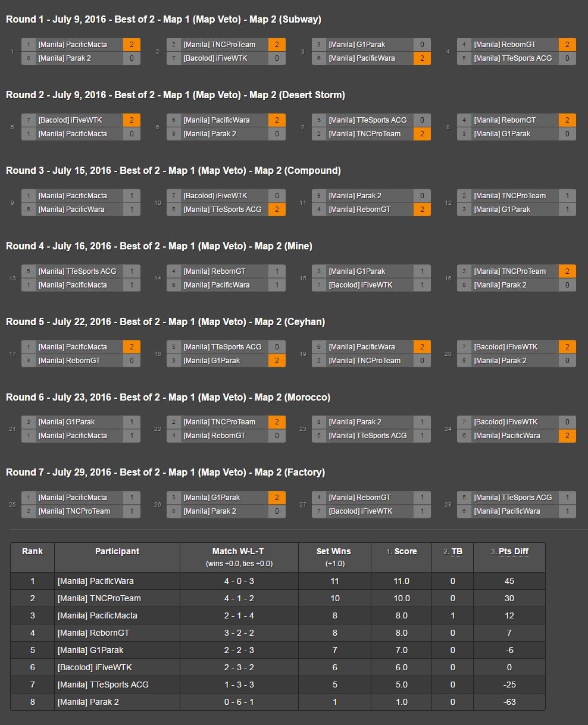
Task: Click PacificWara in the standings table
Action: click(x=95, y=581)
